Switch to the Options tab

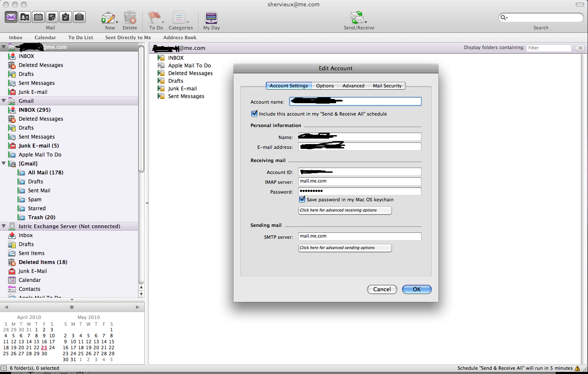pos(325,86)
